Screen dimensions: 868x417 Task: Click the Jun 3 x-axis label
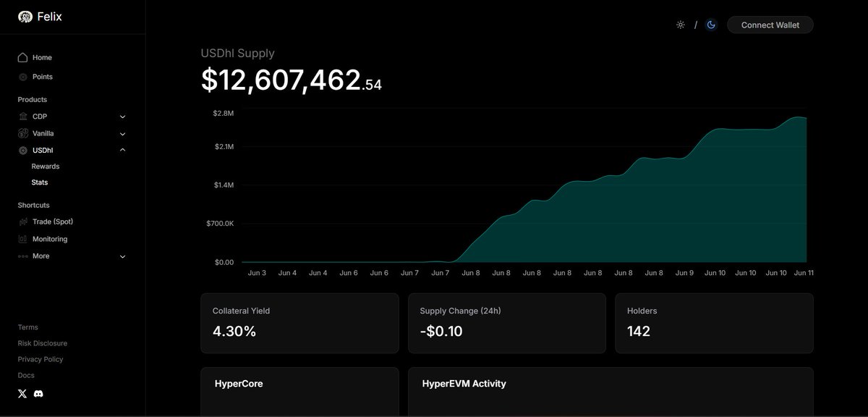point(257,273)
